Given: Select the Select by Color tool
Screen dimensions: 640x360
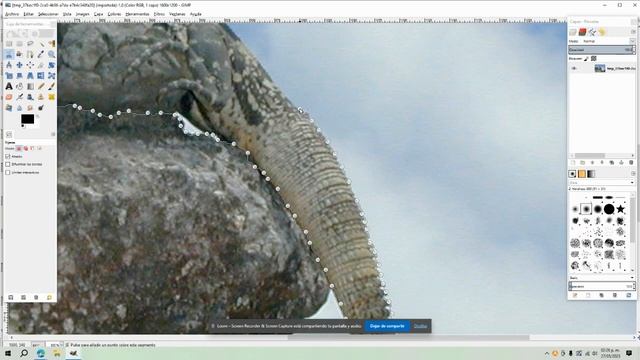Looking at the screenshot, I should (x=51, y=44).
